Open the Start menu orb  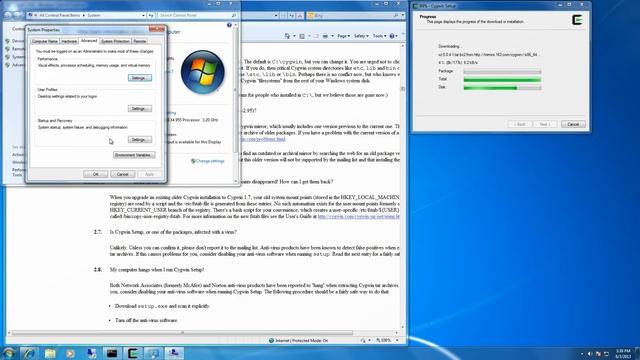(9, 353)
